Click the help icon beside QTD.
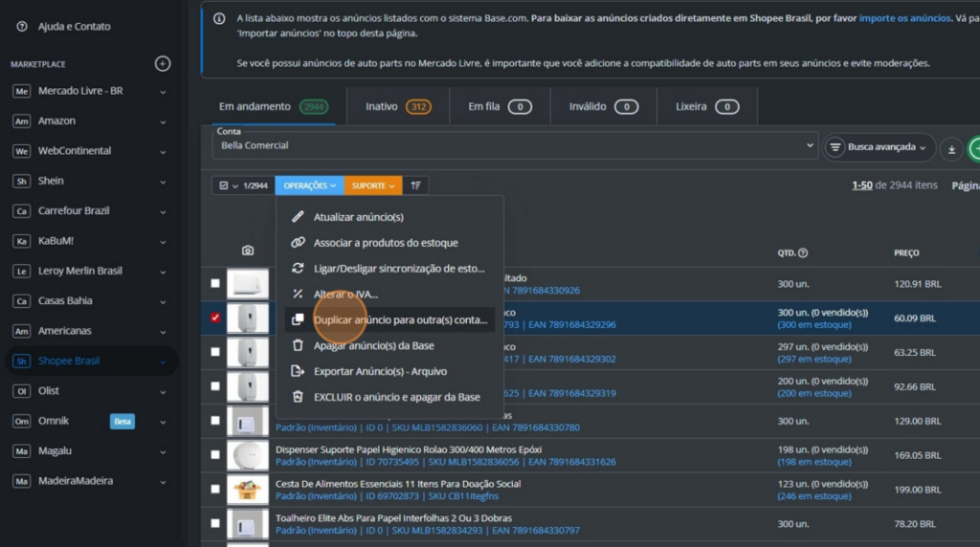Image resolution: width=980 pixels, height=547 pixels. point(803,253)
